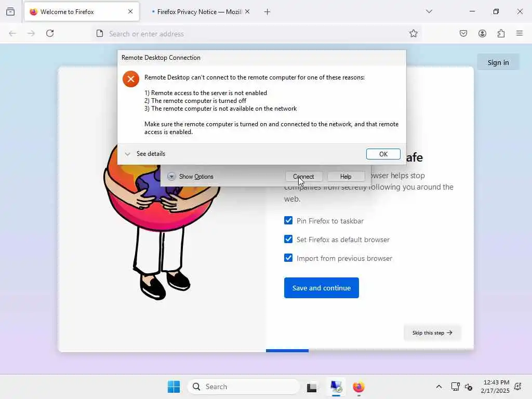Open the Task View icon on taskbar
Image resolution: width=532 pixels, height=399 pixels.
(312, 387)
